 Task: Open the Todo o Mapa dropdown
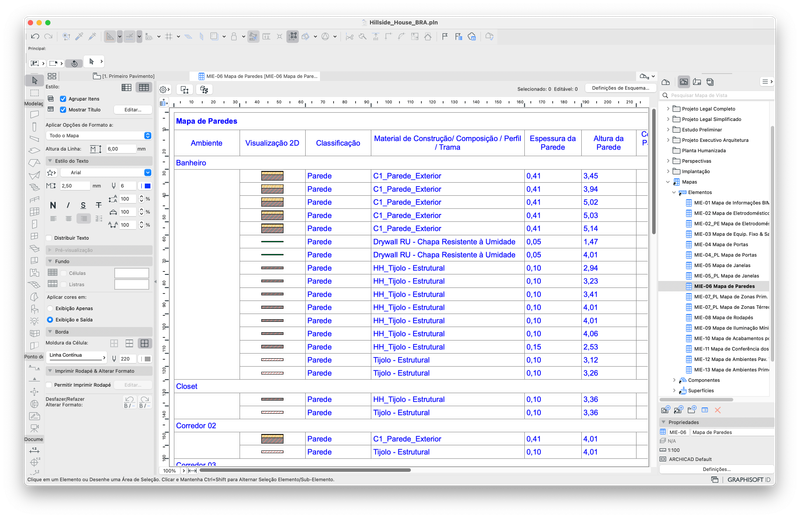(x=99, y=136)
